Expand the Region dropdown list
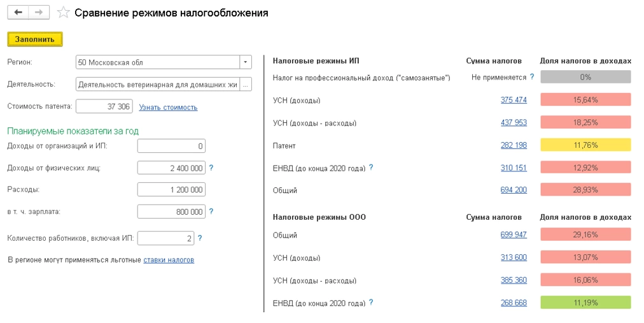 pyautogui.click(x=246, y=62)
